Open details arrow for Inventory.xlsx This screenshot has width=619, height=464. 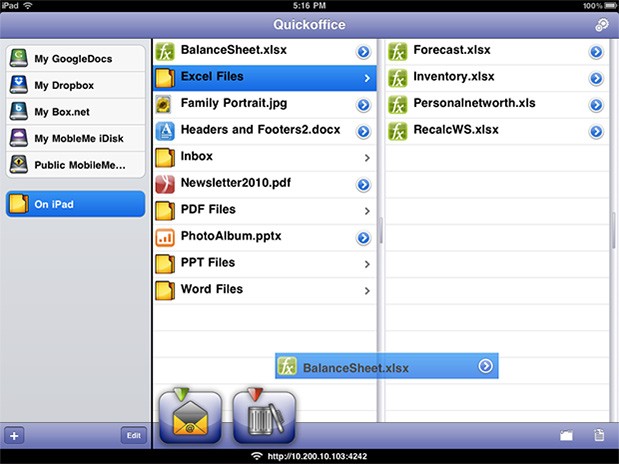coord(596,78)
